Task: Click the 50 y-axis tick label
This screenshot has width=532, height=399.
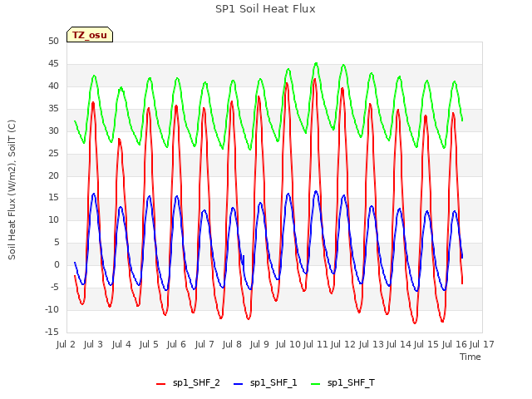Action: [53, 42]
